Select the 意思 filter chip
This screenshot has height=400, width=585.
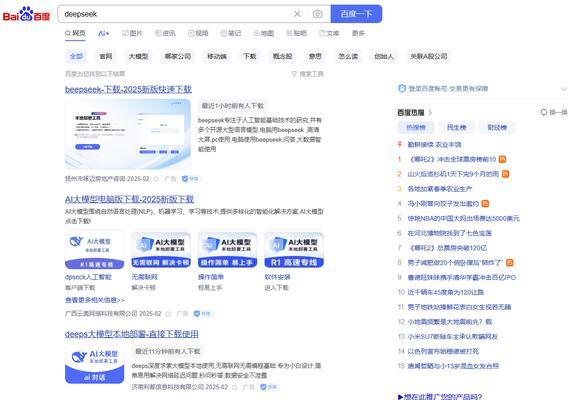tap(315, 56)
